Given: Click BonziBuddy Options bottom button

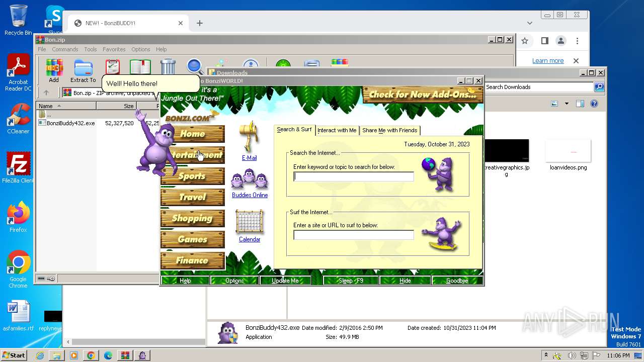Looking at the screenshot, I should pyautogui.click(x=234, y=281).
